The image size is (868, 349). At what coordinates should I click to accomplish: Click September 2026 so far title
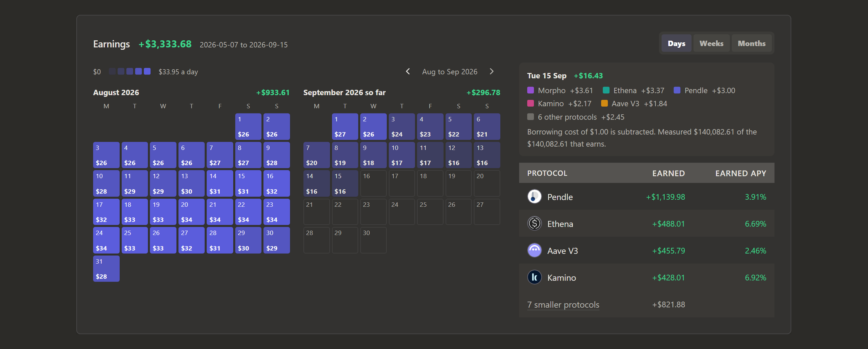point(344,92)
